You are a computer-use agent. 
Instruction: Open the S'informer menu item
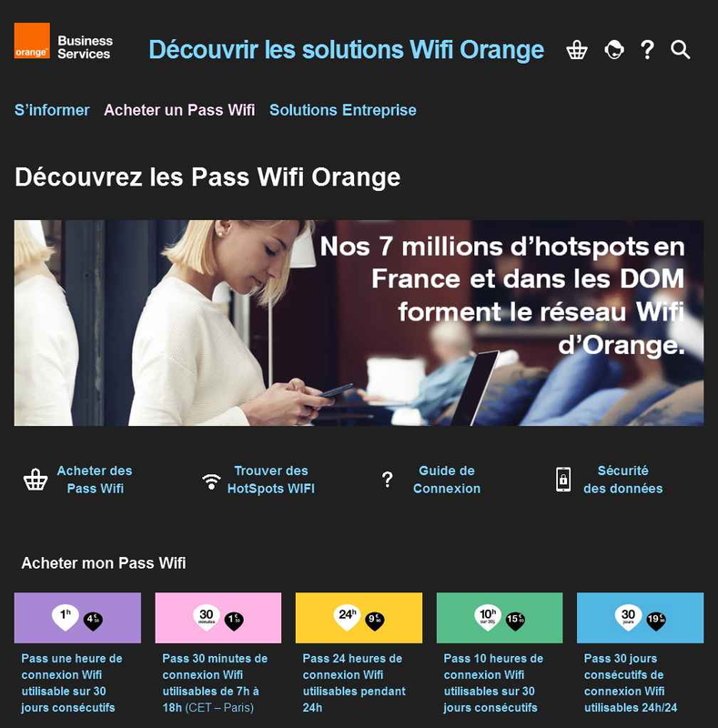52,110
